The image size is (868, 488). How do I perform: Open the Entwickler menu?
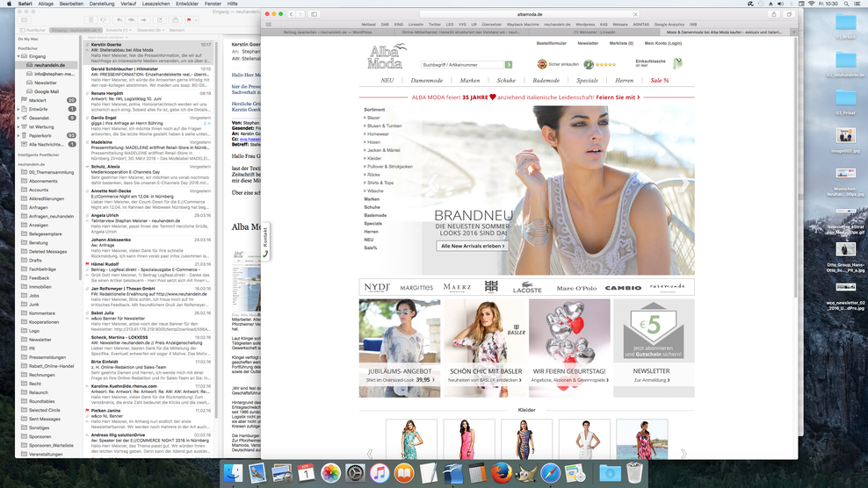coord(187,4)
